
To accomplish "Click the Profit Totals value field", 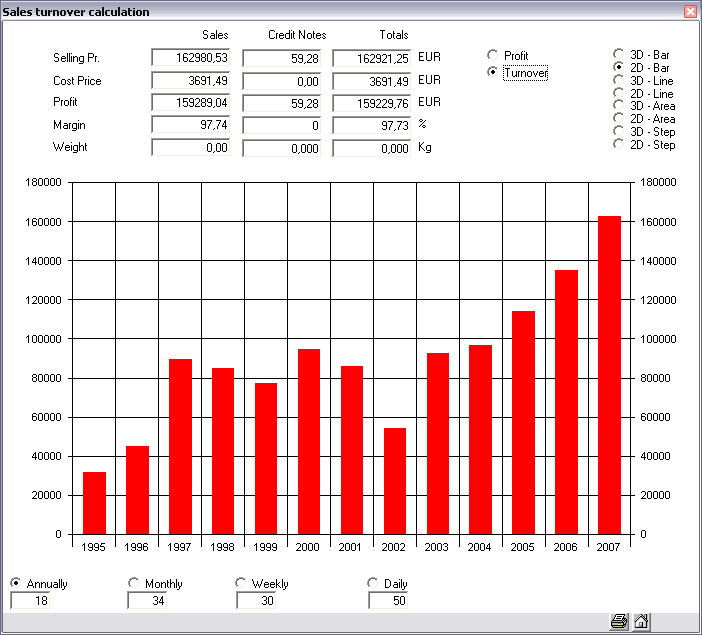I will [x=371, y=102].
